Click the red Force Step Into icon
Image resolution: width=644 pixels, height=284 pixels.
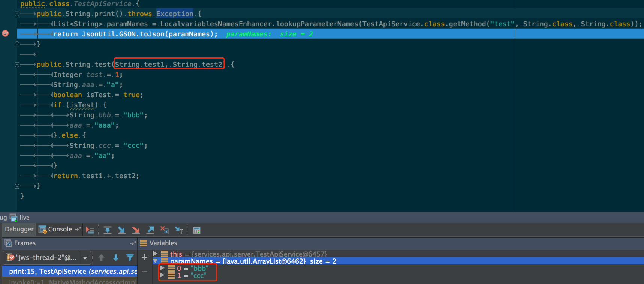(x=136, y=230)
